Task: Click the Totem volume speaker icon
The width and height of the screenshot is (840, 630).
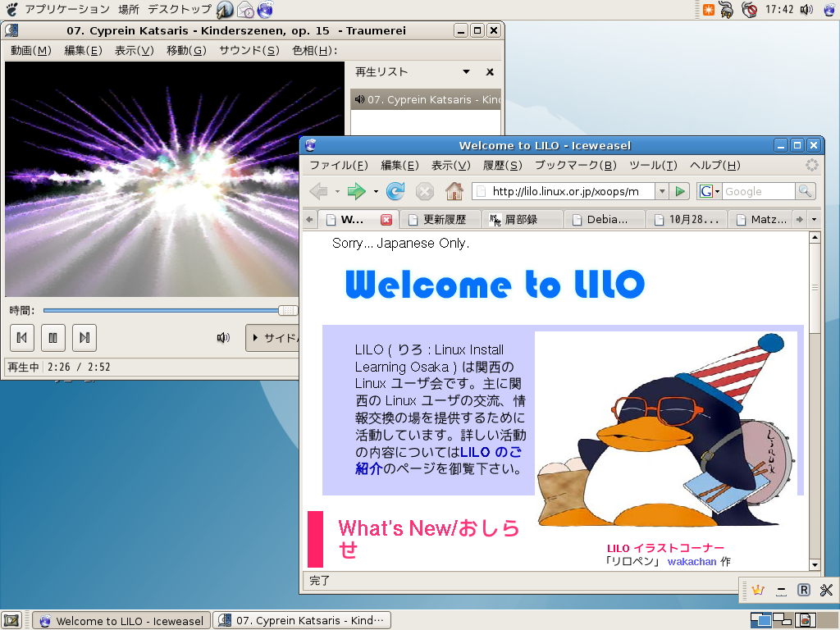Action: (x=223, y=337)
